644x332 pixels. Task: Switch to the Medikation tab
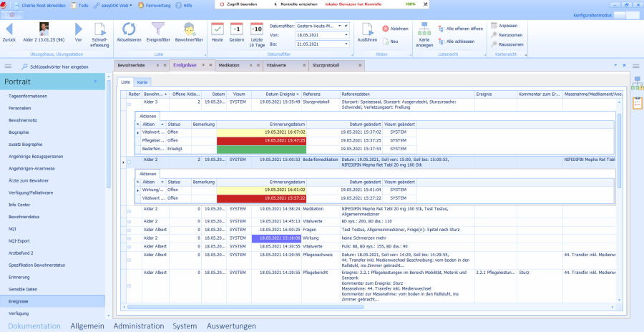(x=230, y=65)
